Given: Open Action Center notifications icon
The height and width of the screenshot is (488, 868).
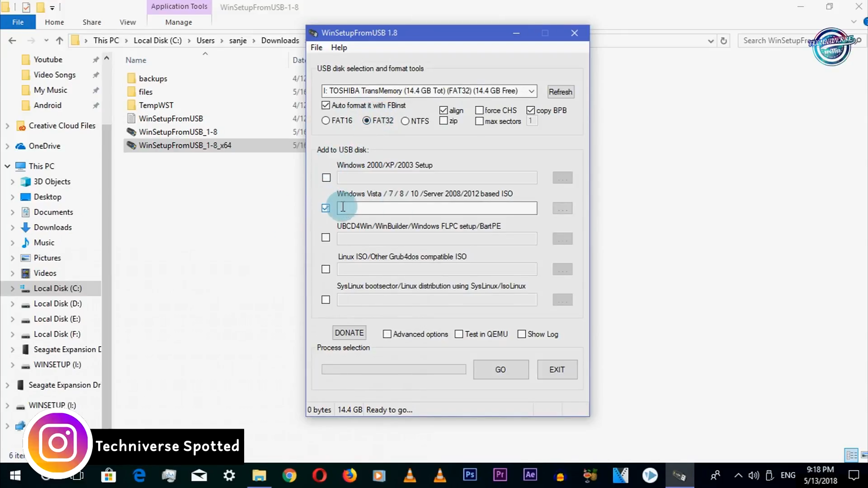Looking at the screenshot, I should tap(854, 475).
